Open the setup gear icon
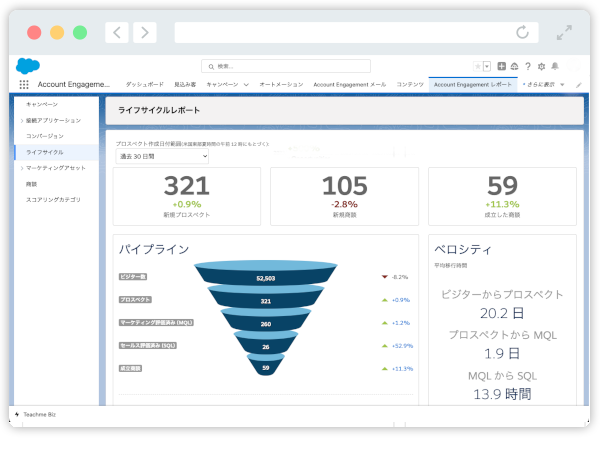Viewport: 600px width, 449px height. pyautogui.click(x=541, y=66)
